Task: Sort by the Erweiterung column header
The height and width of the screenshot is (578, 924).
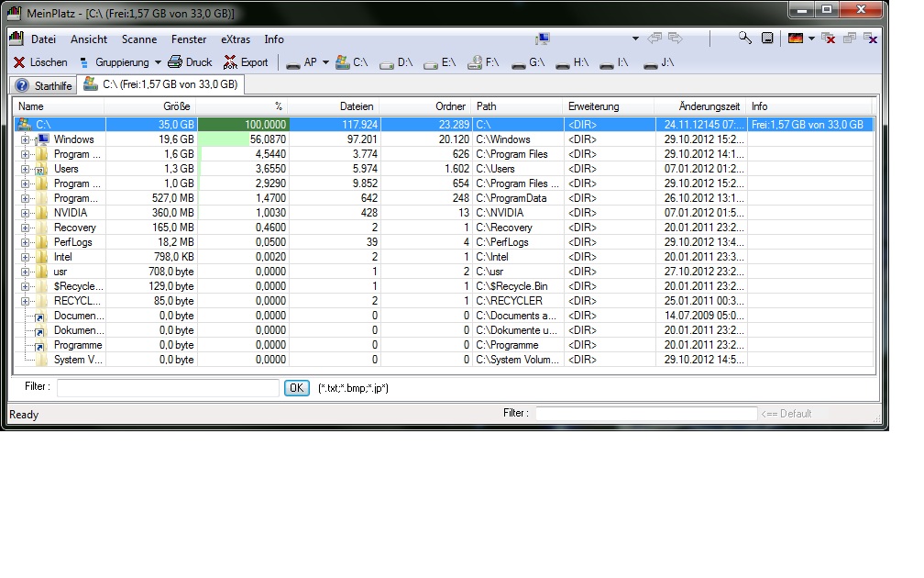Action: (x=609, y=106)
